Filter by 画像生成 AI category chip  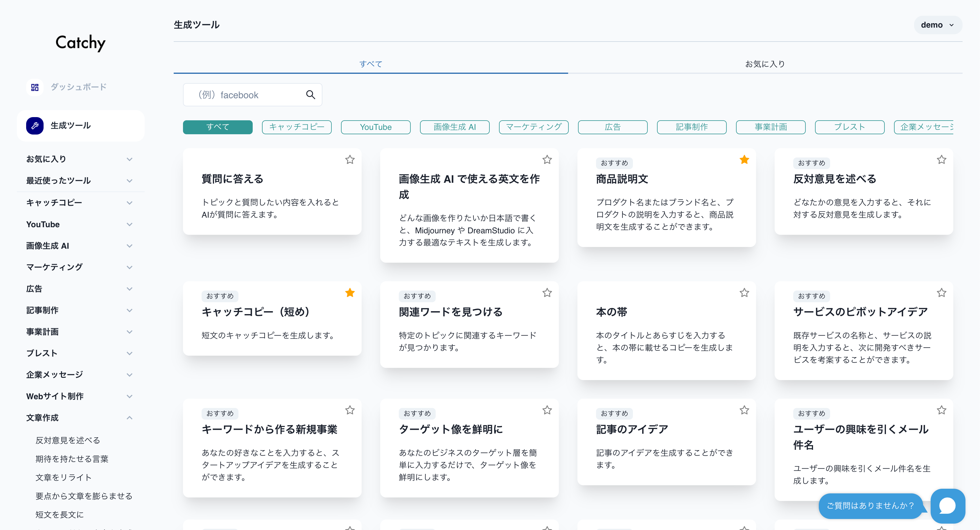[454, 127]
